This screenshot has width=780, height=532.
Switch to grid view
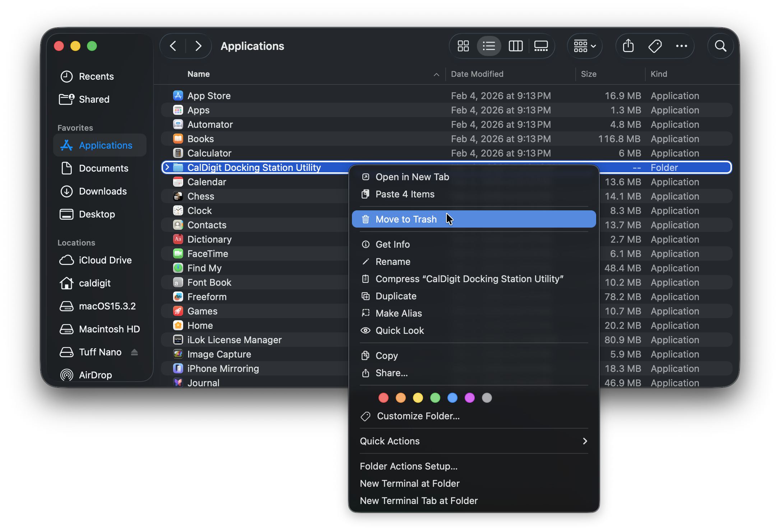[463, 46]
